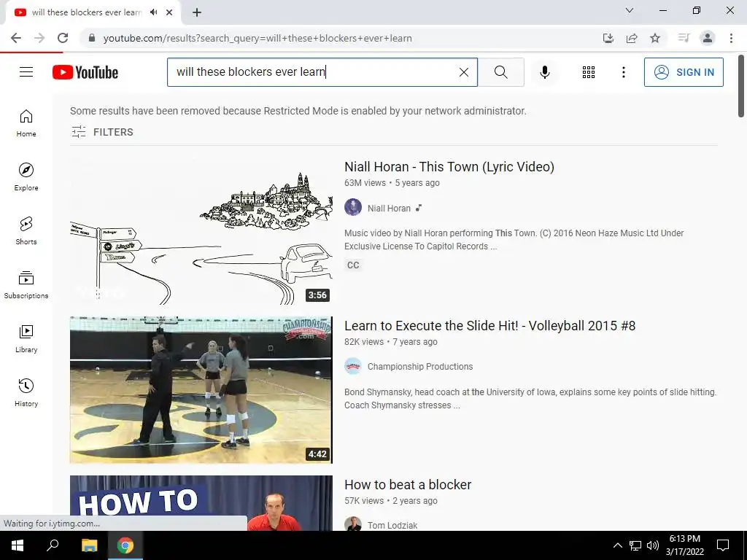Open the tab search chevron
Screen dimensions: 747x560
630,10
